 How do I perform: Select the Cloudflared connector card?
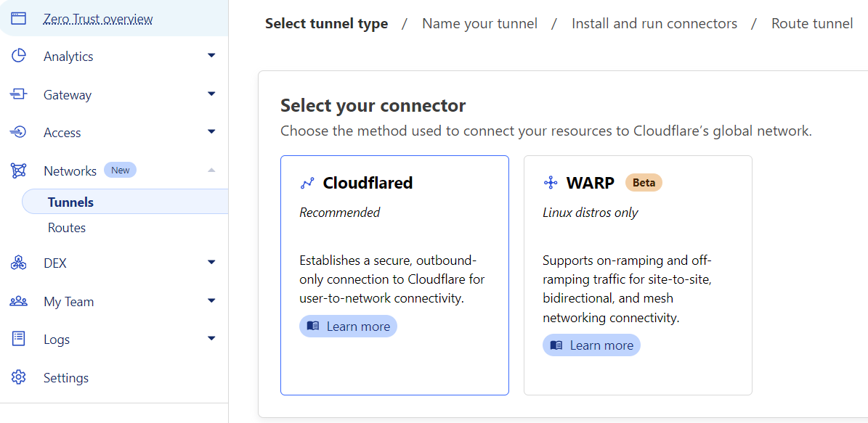(x=394, y=275)
